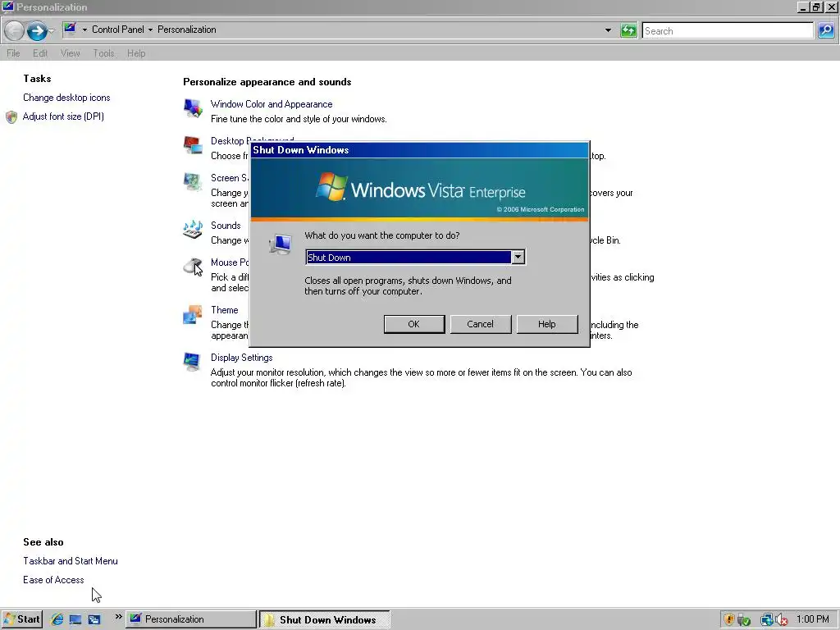Click Control Panel in the address breadcrumb
The width and height of the screenshot is (840, 630).
pos(118,30)
